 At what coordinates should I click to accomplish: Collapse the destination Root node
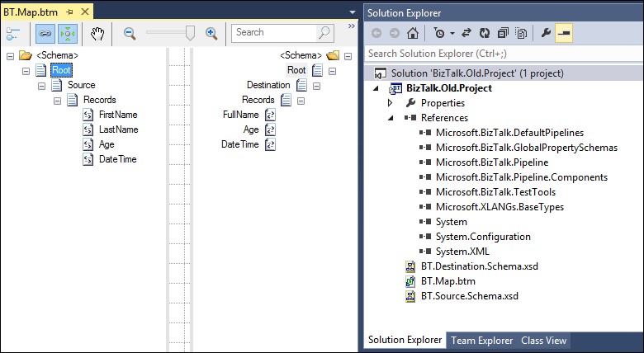point(332,71)
